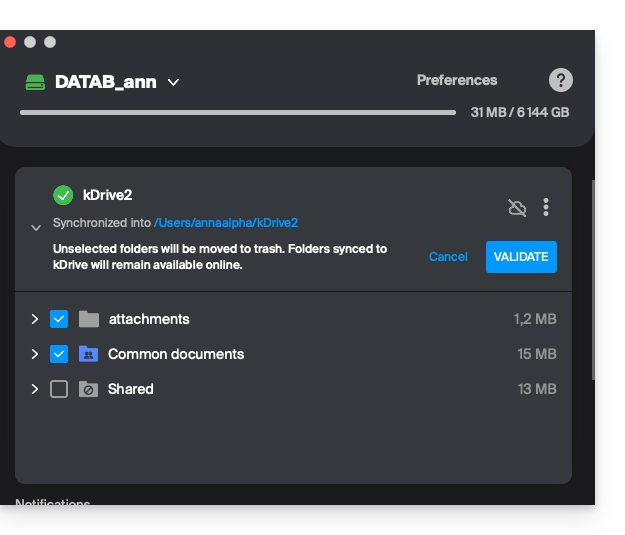
Task: Collapse the kDrive2 folder list chevron
Action: pyautogui.click(x=36, y=227)
